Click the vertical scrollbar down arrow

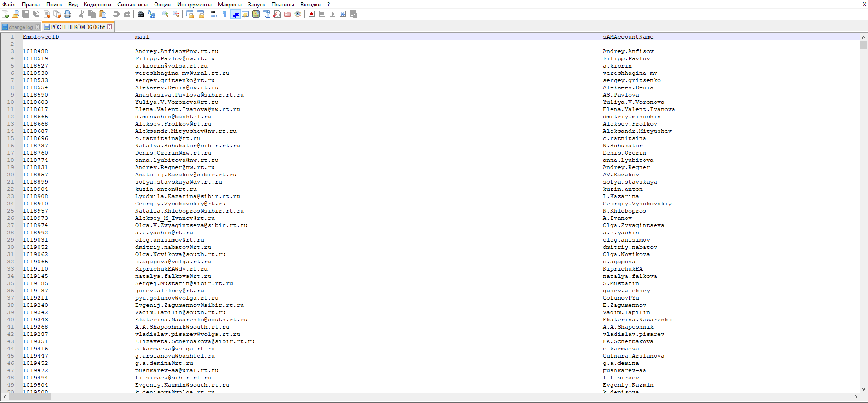[864, 389]
